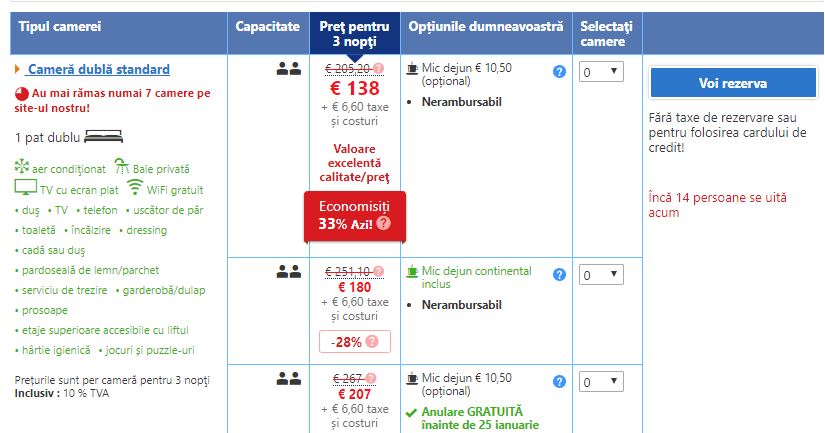Open the room quantity dropdown for €207 offer

coord(602,381)
